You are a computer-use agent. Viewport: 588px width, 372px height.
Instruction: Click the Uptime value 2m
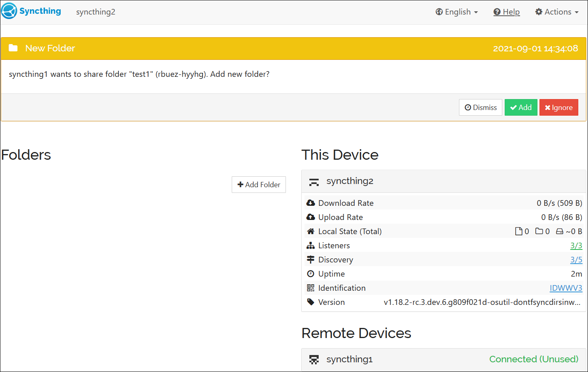(x=577, y=274)
